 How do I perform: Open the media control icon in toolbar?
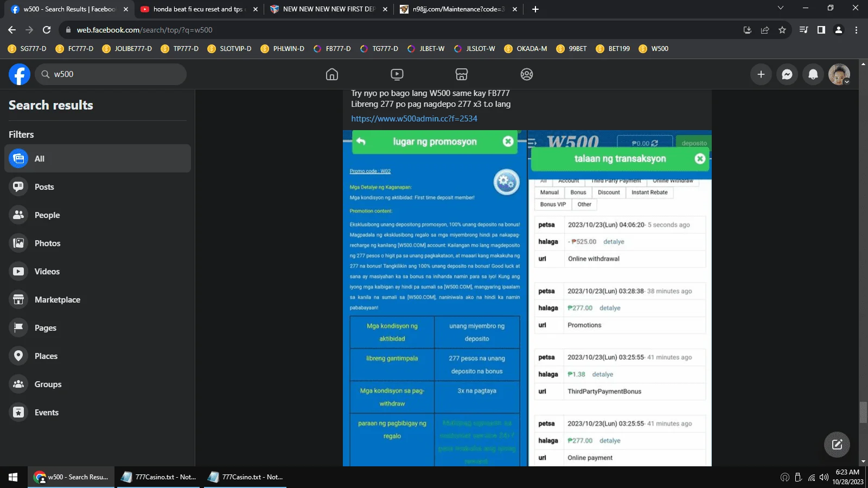pyautogui.click(x=803, y=30)
